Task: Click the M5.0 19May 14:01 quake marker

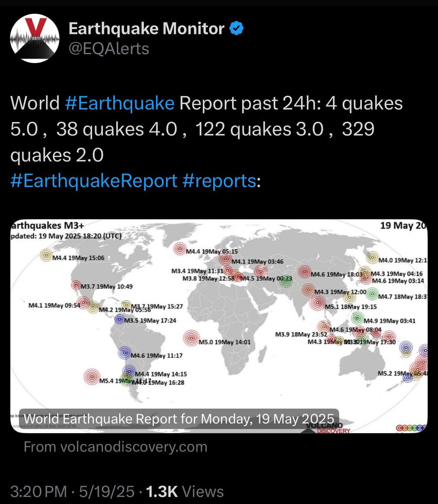Action: pos(191,338)
